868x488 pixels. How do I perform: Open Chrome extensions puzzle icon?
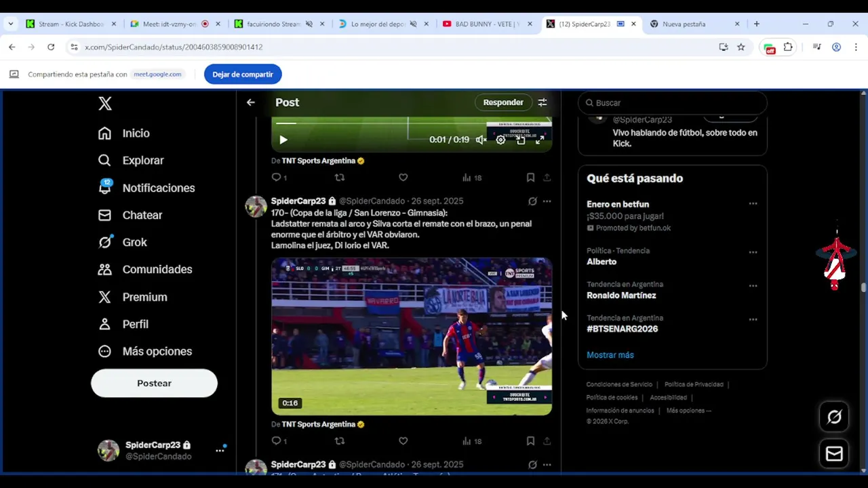pyautogui.click(x=788, y=47)
